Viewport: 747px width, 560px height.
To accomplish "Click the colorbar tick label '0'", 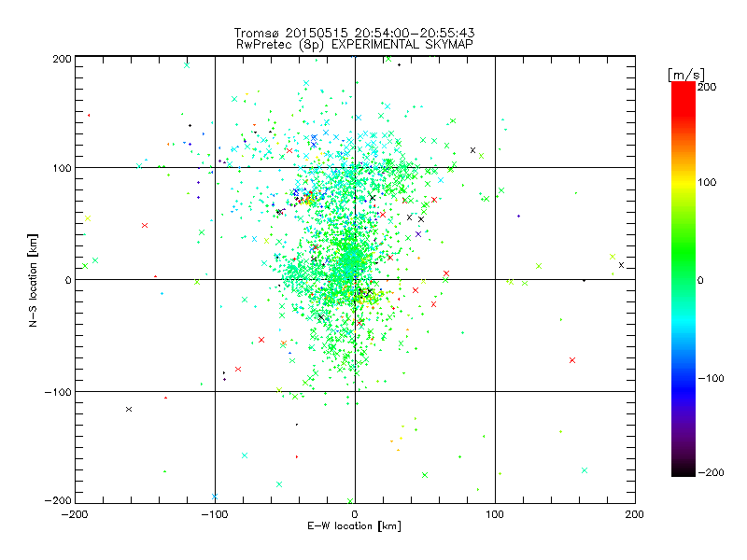I will click(700, 280).
